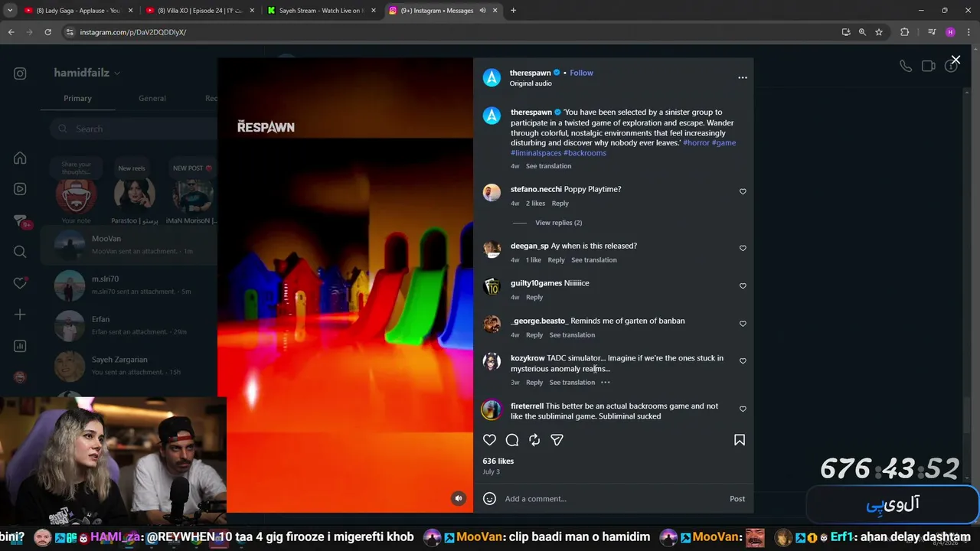Like stefano.necchi's comment

(743, 191)
